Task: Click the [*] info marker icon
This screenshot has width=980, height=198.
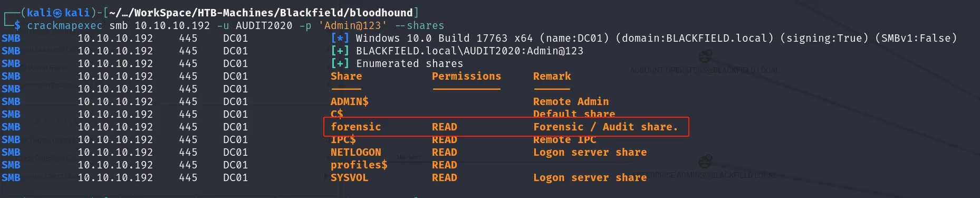Action: (x=340, y=38)
